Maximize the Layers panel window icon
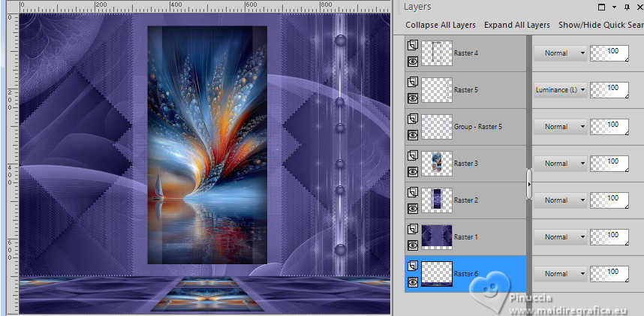 [x=602, y=7]
